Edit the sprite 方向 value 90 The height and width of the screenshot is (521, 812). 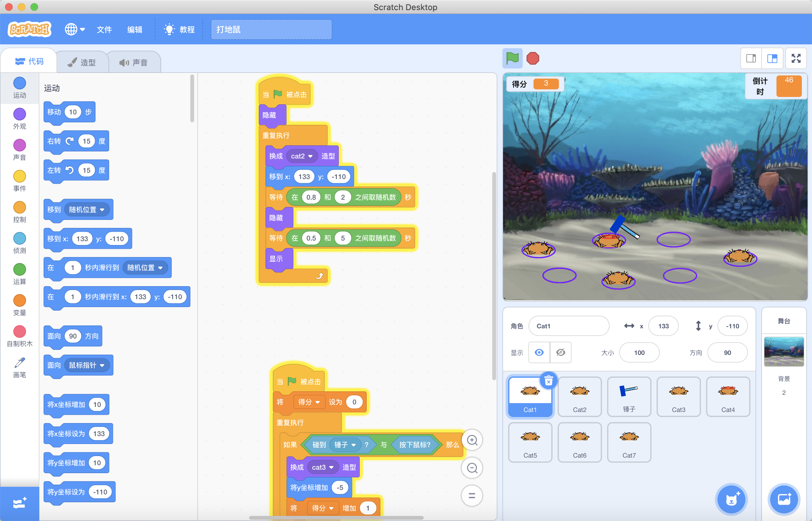[x=727, y=352]
